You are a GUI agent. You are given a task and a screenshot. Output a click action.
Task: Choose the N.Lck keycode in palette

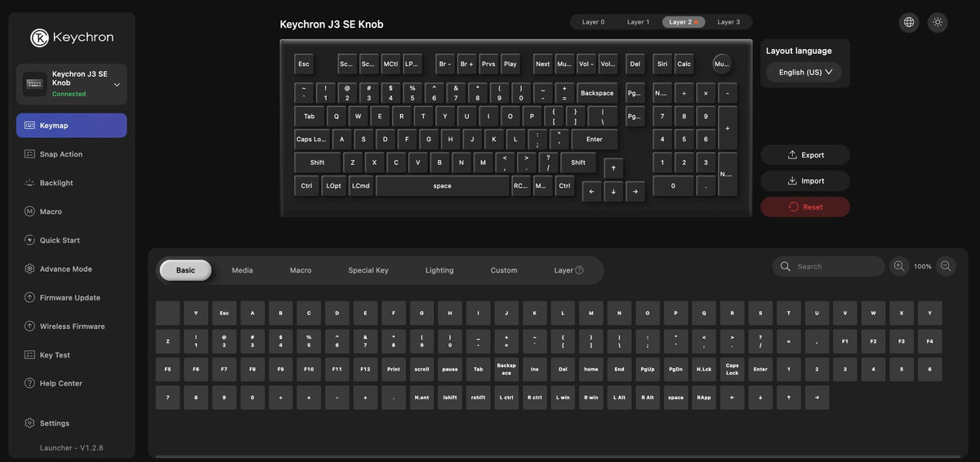coord(704,369)
